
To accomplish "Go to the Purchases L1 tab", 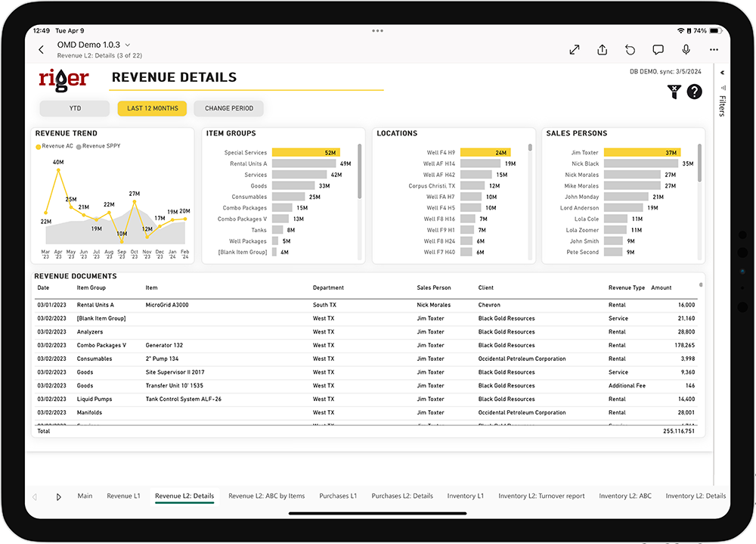I will [338, 496].
